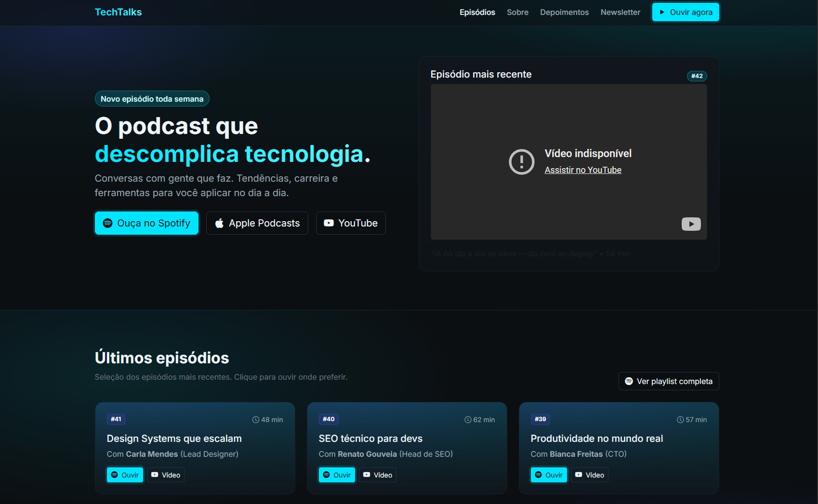This screenshot has width=818, height=504.
Task: Watch the video for SEO técnico episode
Action: coord(378,475)
